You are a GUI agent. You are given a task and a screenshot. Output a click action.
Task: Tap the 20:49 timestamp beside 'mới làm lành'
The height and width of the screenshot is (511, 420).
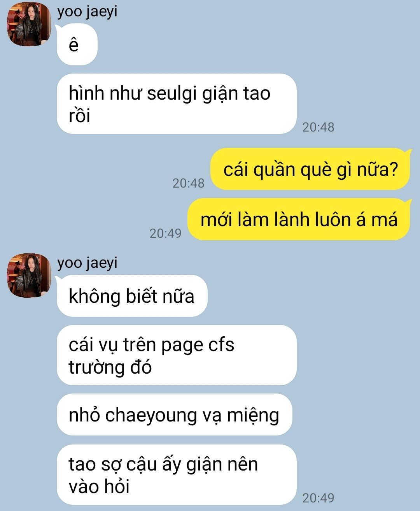click(165, 233)
